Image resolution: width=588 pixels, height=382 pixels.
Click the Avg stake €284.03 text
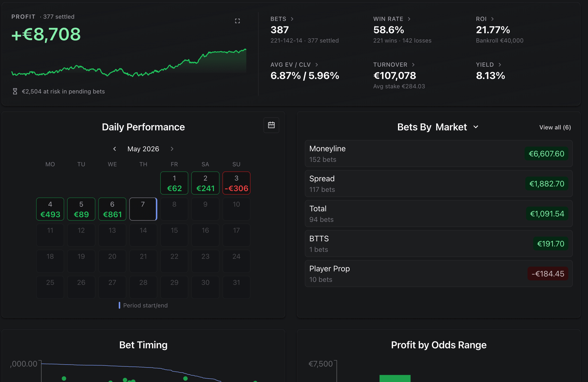tap(399, 86)
